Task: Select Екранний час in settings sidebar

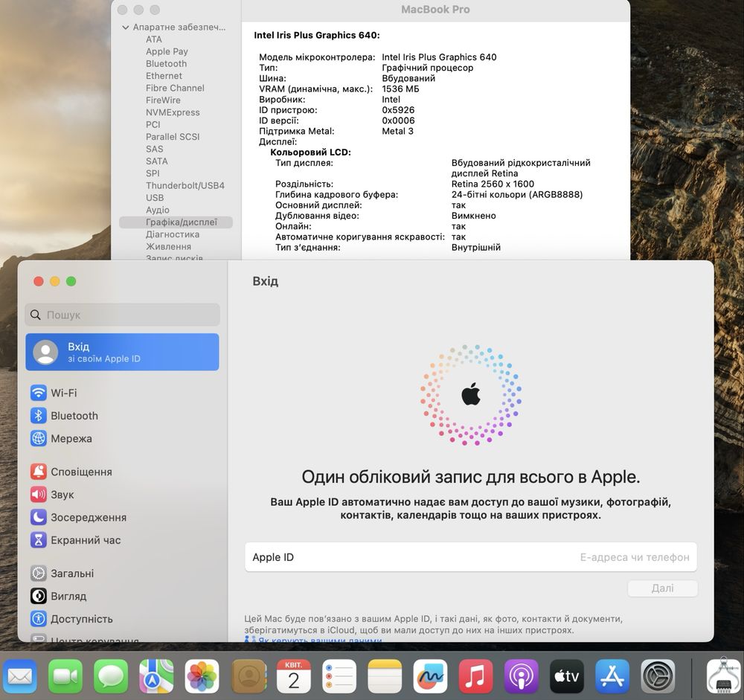Action: [122, 539]
